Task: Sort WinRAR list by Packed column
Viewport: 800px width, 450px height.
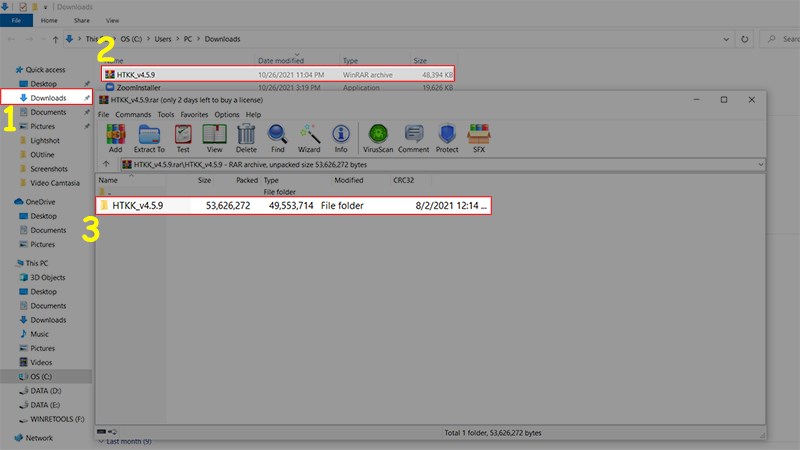Action: pyautogui.click(x=247, y=180)
